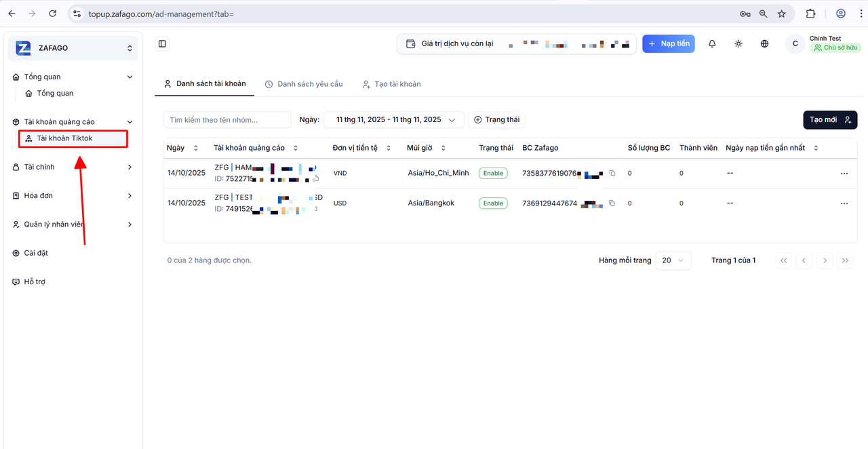Switch to Tạo tài khoản tab
The height and width of the screenshot is (449, 868).
(391, 84)
